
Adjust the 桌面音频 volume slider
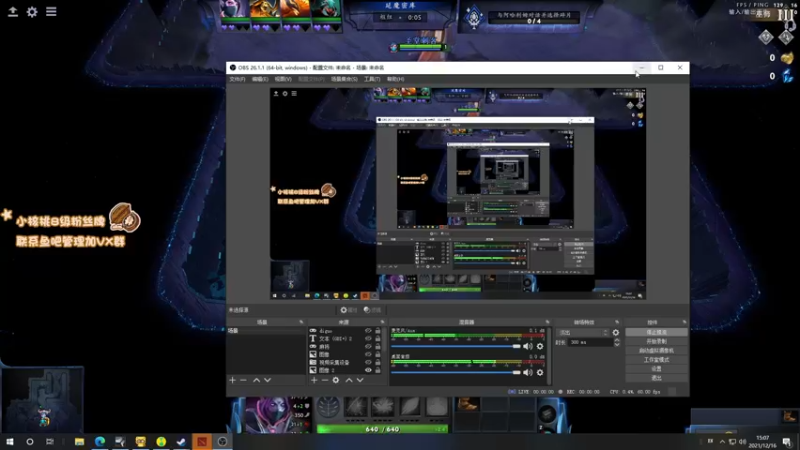pyautogui.click(x=456, y=372)
